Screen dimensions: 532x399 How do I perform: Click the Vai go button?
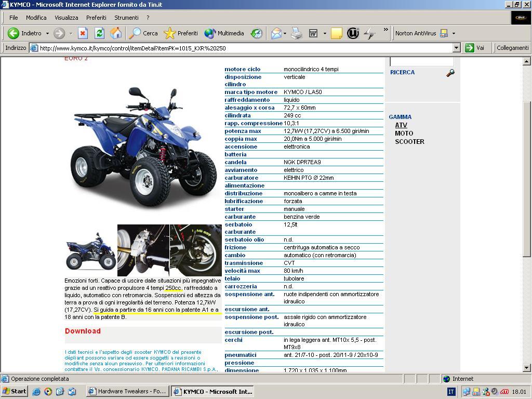(x=475, y=48)
